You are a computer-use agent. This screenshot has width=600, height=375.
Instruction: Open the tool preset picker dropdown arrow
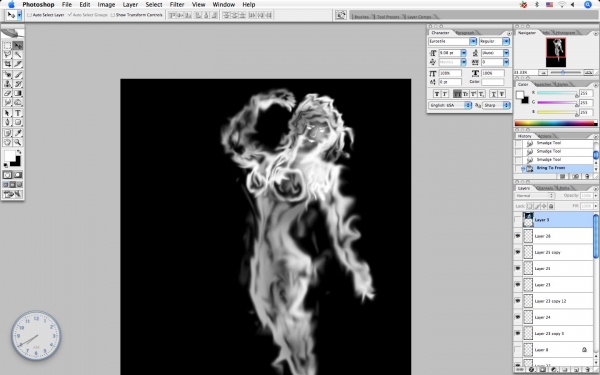(19, 15)
